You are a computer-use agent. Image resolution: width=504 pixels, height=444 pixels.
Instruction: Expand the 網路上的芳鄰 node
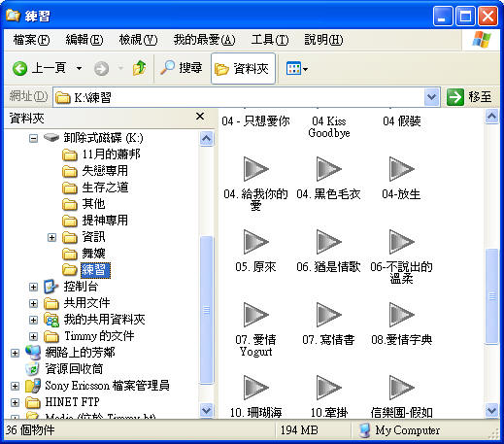pyautogui.click(x=15, y=353)
